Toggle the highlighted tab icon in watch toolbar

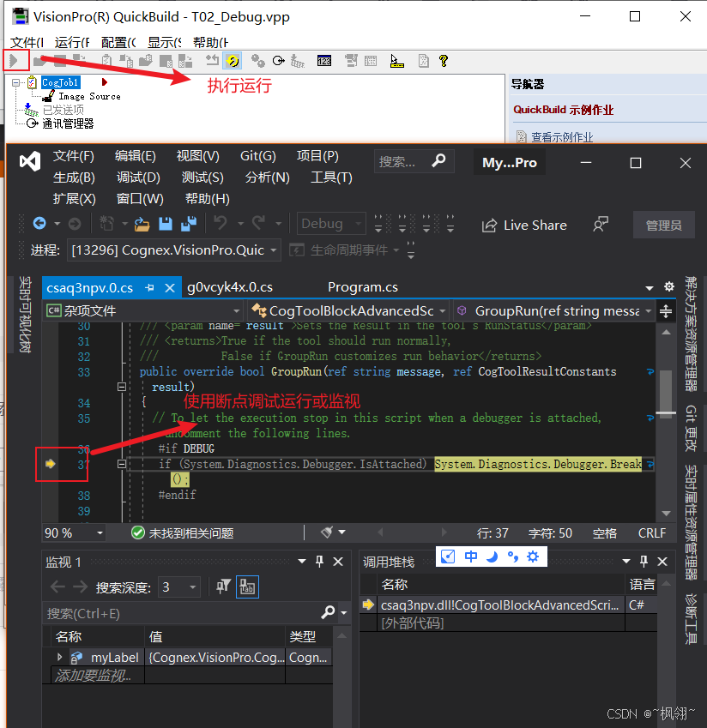pos(247,587)
